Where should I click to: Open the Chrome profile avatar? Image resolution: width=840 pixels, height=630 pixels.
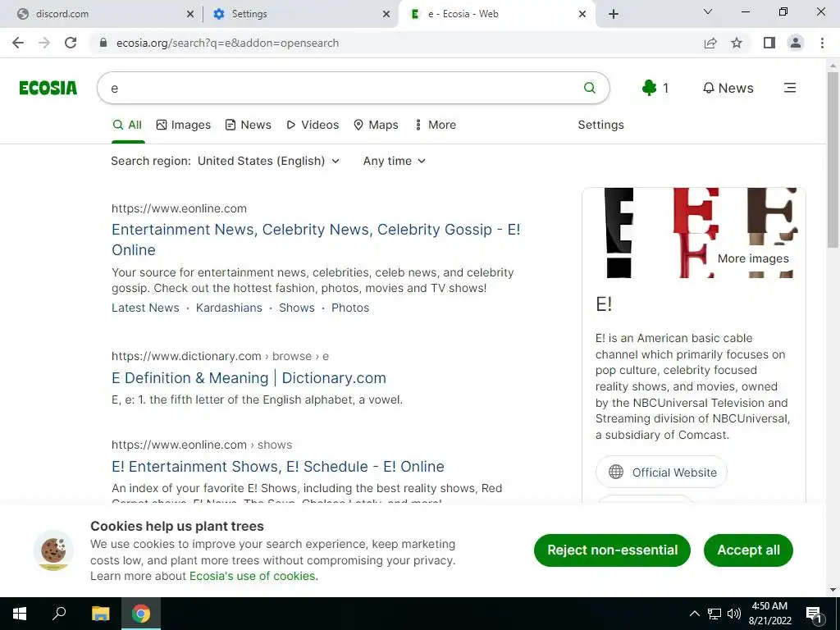tap(796, 43)
